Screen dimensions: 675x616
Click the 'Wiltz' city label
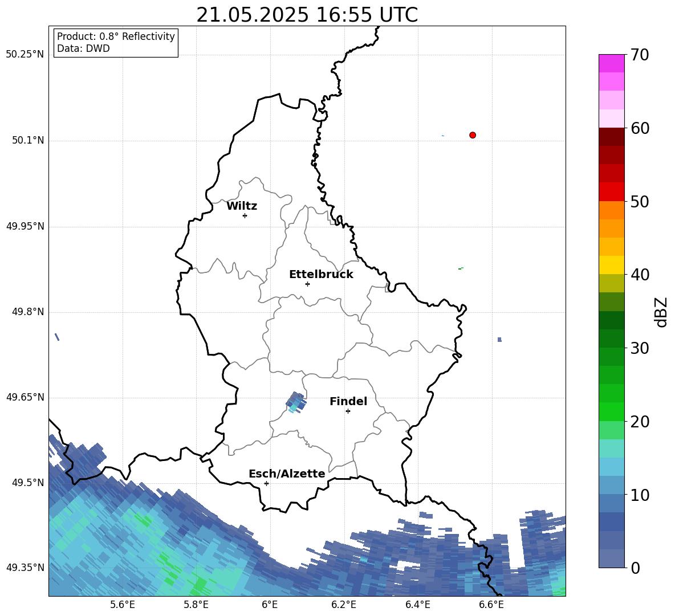242,206
